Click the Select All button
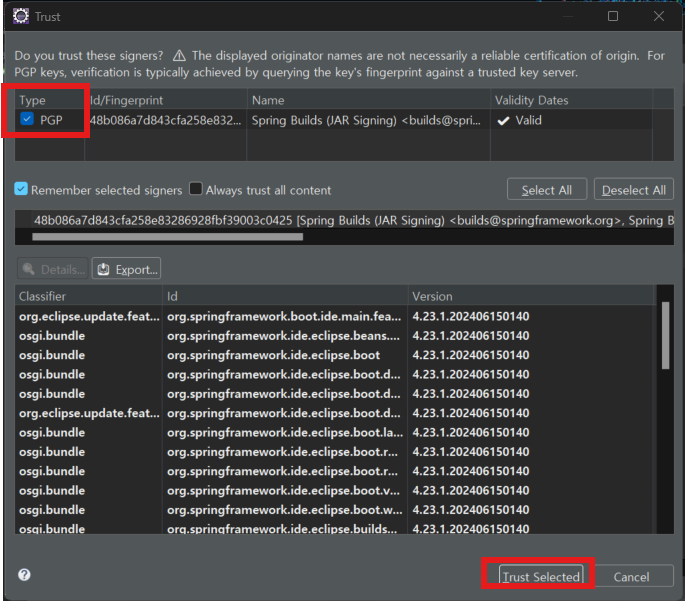The height and width of the screenshot is (601, 685). [x=547, y=190]
